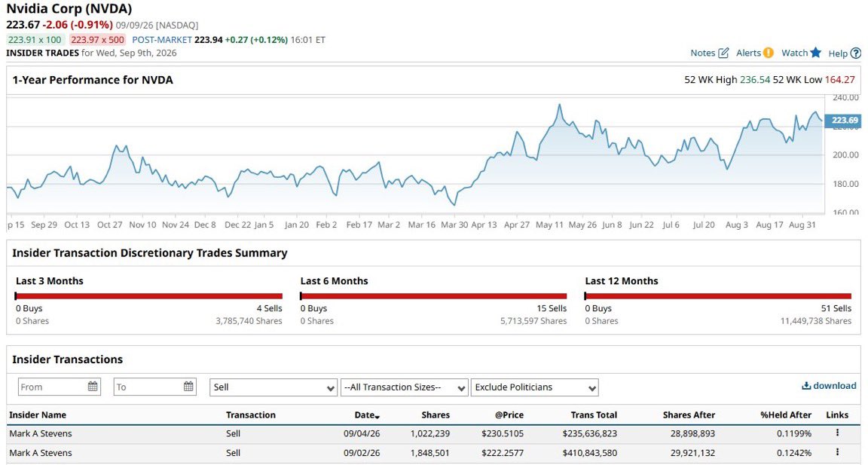The width and height of the screenshot is (868, 465).
Task: Focus the From date input field
Action: tap(60, 387)
